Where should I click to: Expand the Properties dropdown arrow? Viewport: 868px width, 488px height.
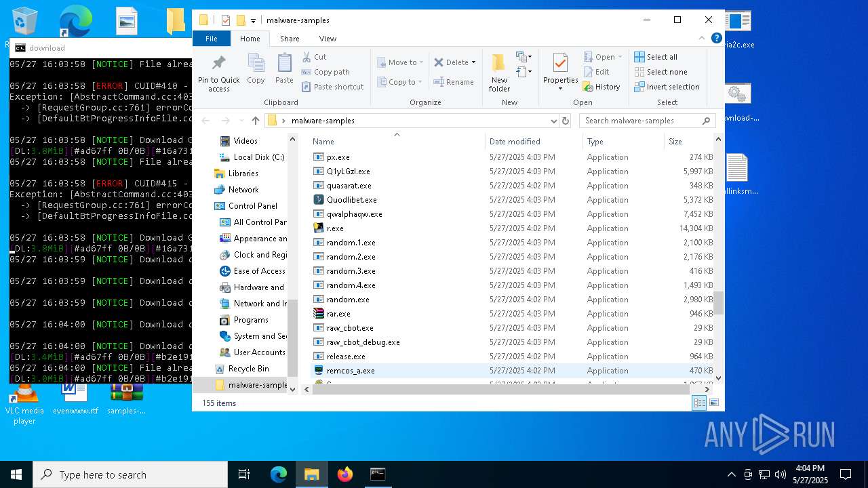pyautogui.click(x=560, y=89)
